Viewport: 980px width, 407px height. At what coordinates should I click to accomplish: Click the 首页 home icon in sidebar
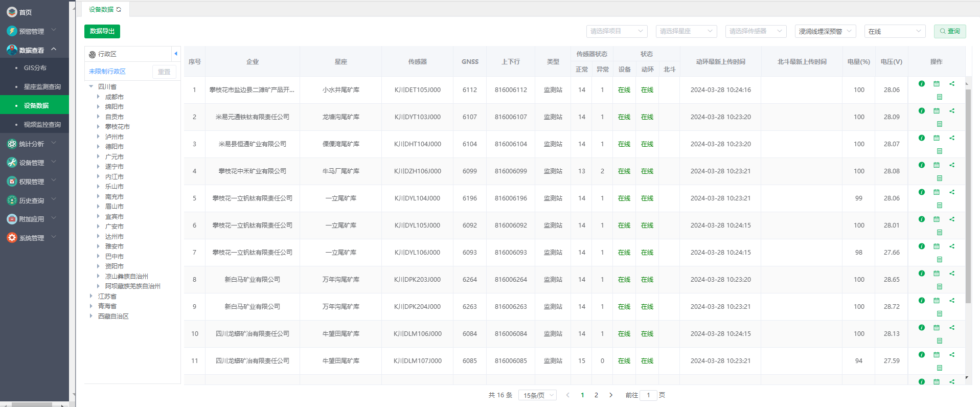(12, 12)
